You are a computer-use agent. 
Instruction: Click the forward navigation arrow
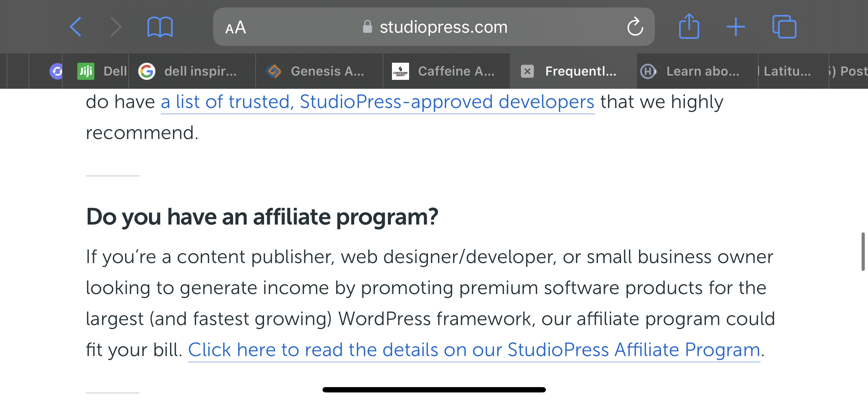pyautogui.click(x=116, y=27)
